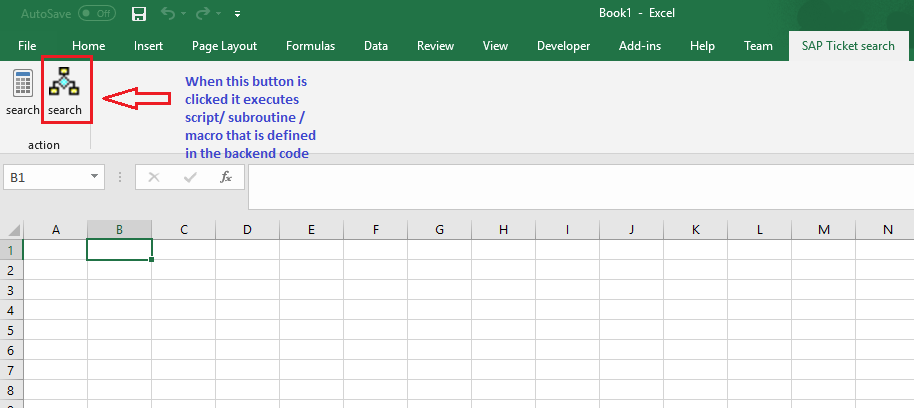Select column I header
The height and width of the screenshot is (408, 914).
tap(568, 230)
